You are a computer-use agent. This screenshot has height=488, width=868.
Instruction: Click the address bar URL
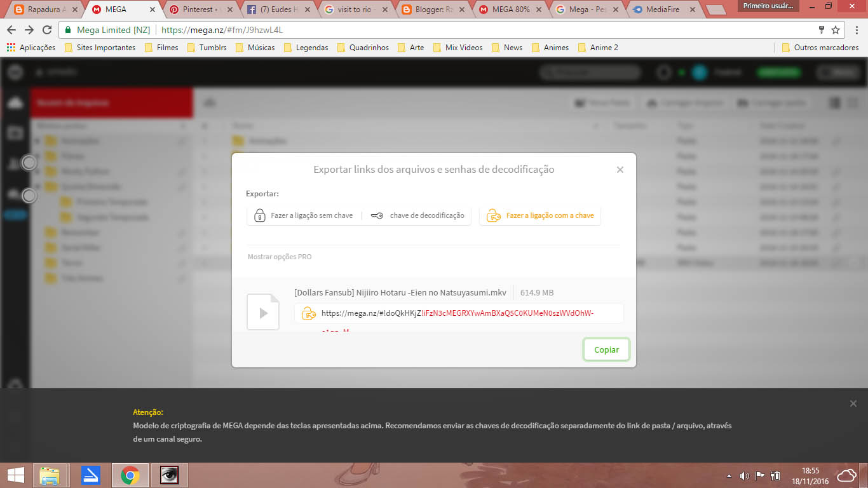pyautogui.click(x=222, y=30)
